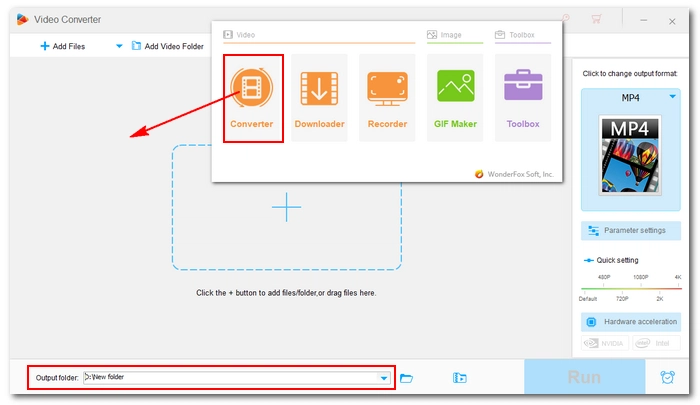
Task: Open the output folder browse icon
Action: pos(406,378)
